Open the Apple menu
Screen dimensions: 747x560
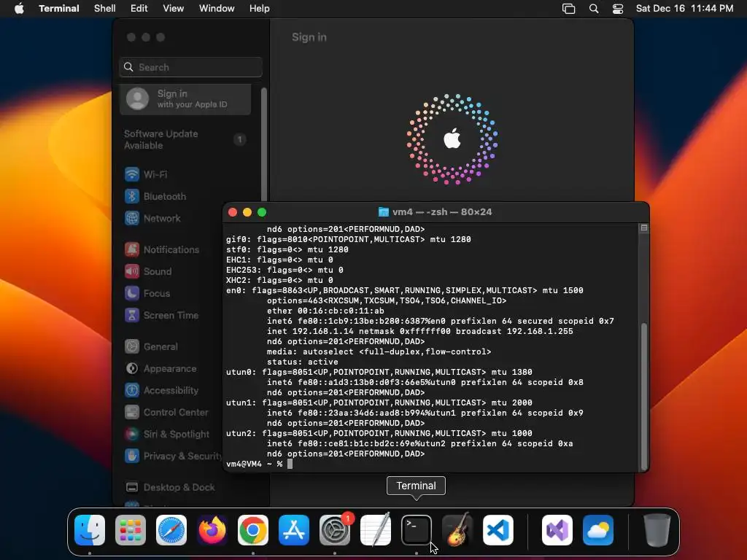click(x=19, y=9)
